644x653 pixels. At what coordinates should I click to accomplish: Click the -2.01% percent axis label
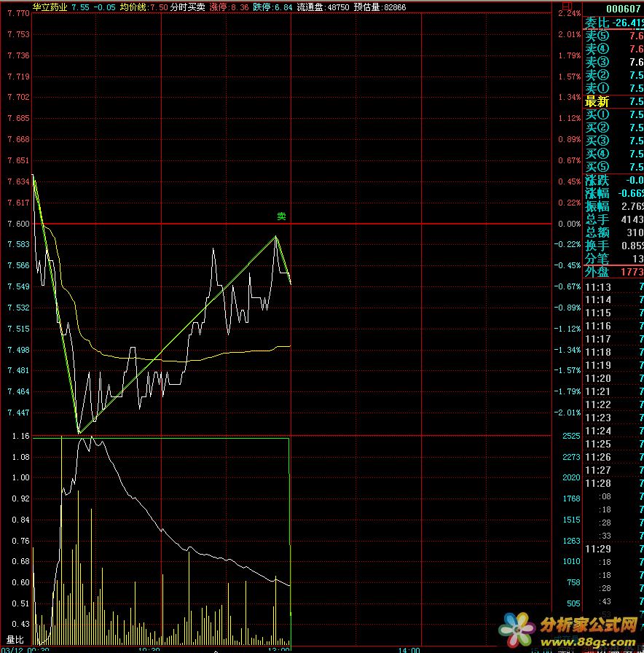click(567, 412)
